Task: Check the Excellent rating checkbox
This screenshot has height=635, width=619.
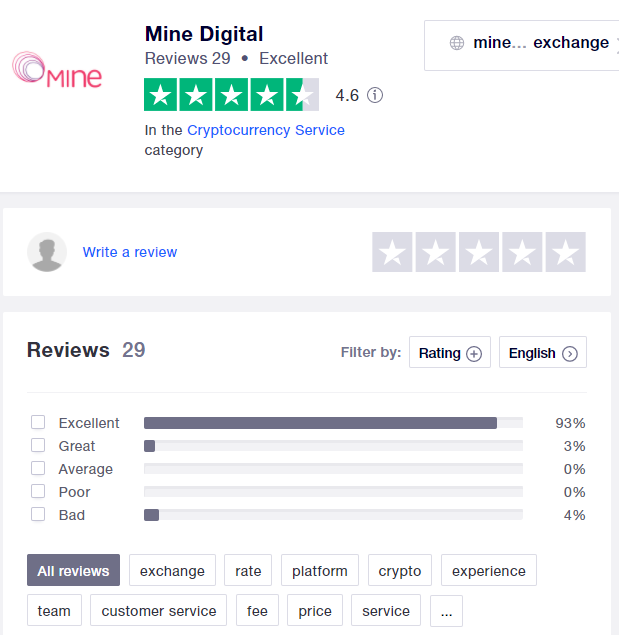Action: click(x=38, y=422)
